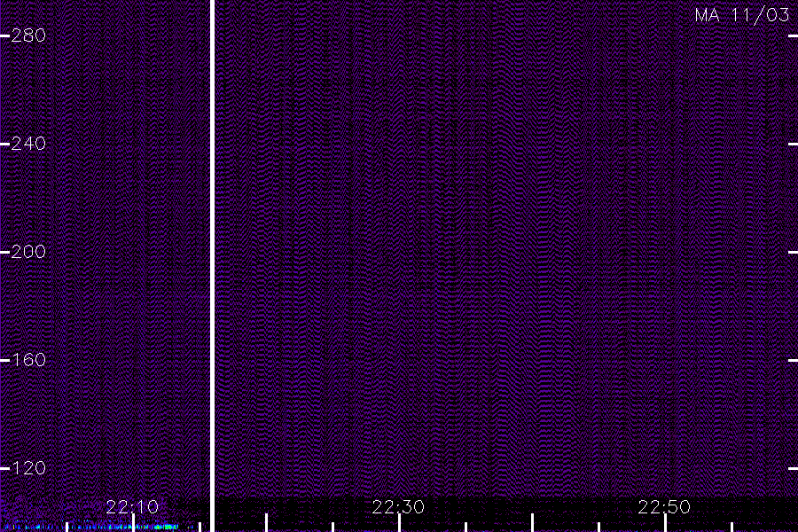
Task: Click the 22:50 time label
Action: [664, 507]
